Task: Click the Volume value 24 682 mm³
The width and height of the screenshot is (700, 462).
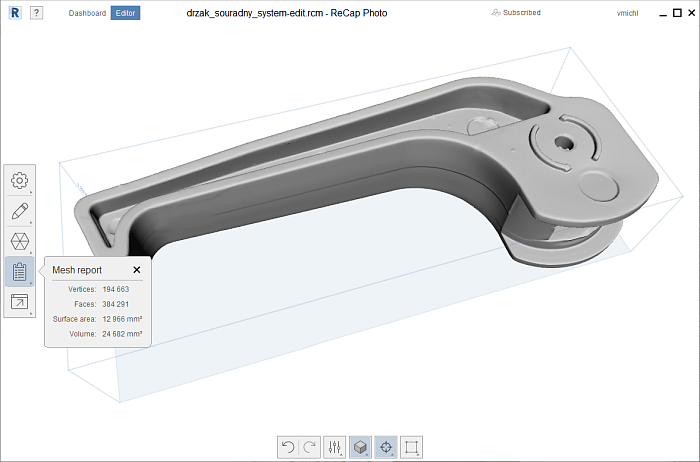Action: point(122,333)
